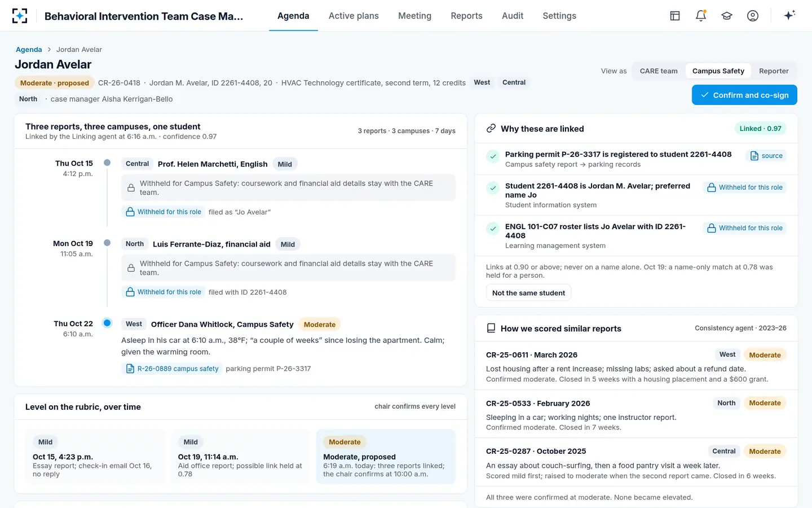Switch view to CARE team
The width and height of the screenshot is (812, 508).
click(659, 71)
